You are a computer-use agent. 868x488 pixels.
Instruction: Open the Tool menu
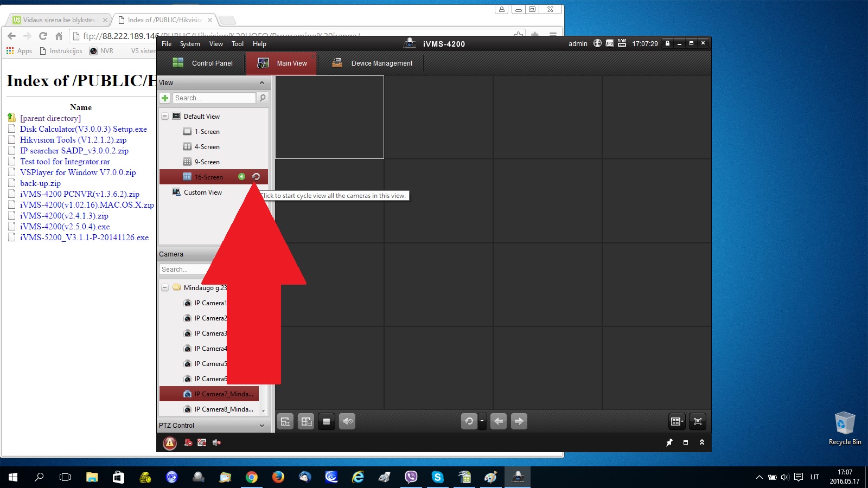click(x=238, y=44)
